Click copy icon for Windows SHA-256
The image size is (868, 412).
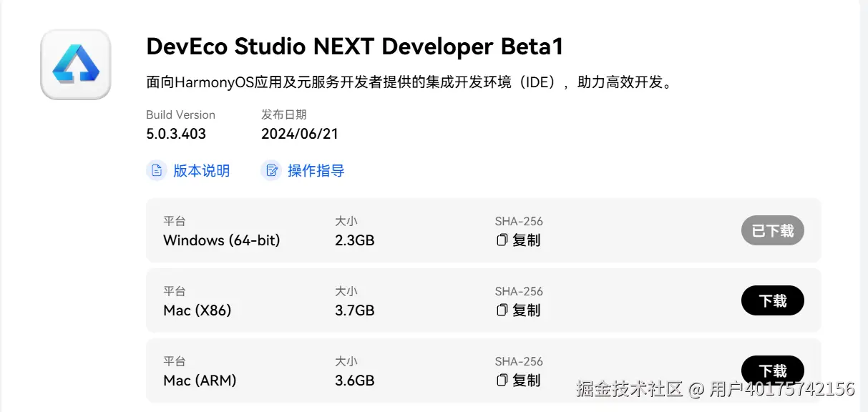click(x=502, y=240)
